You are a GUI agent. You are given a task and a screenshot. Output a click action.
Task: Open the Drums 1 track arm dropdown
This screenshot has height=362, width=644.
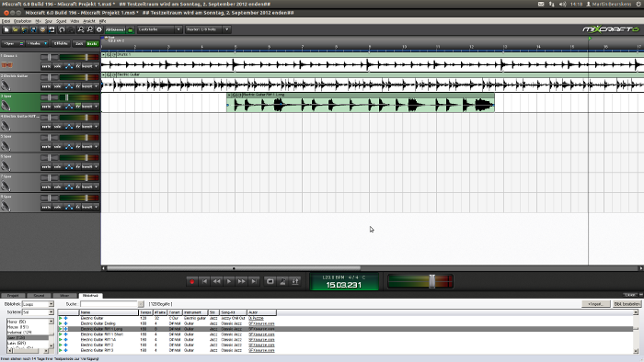96,66
